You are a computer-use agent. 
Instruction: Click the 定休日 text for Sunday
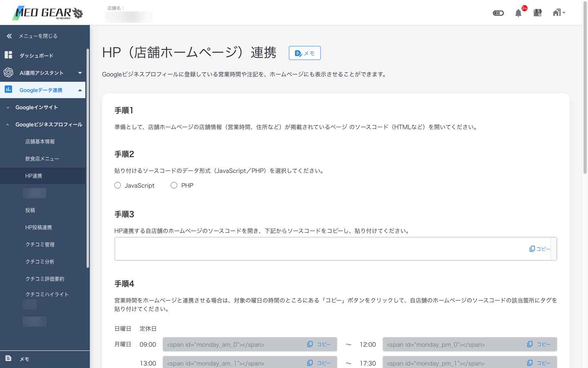coord(148,329)
